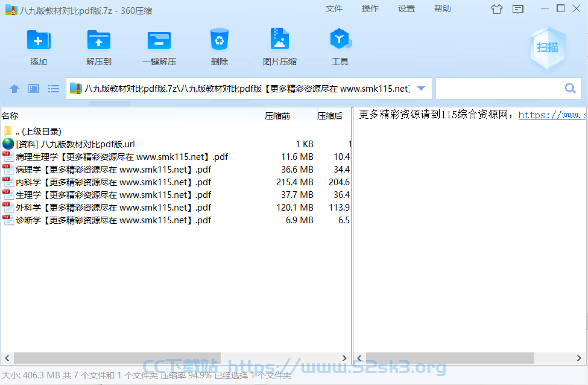
Task: Sort by the 名称 column header
Action: click(10, 116)
